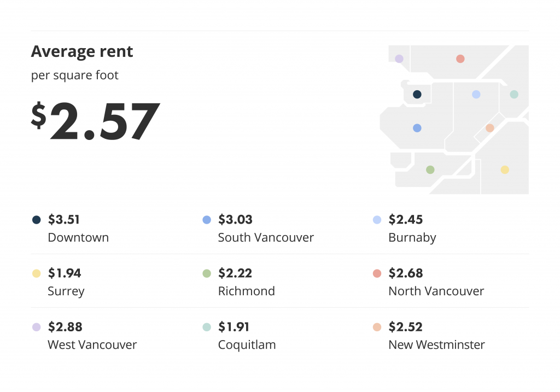Screen dimensions: 560x392
Task: Select the light blue Burnaby map dot
Action: pos(476,94)
